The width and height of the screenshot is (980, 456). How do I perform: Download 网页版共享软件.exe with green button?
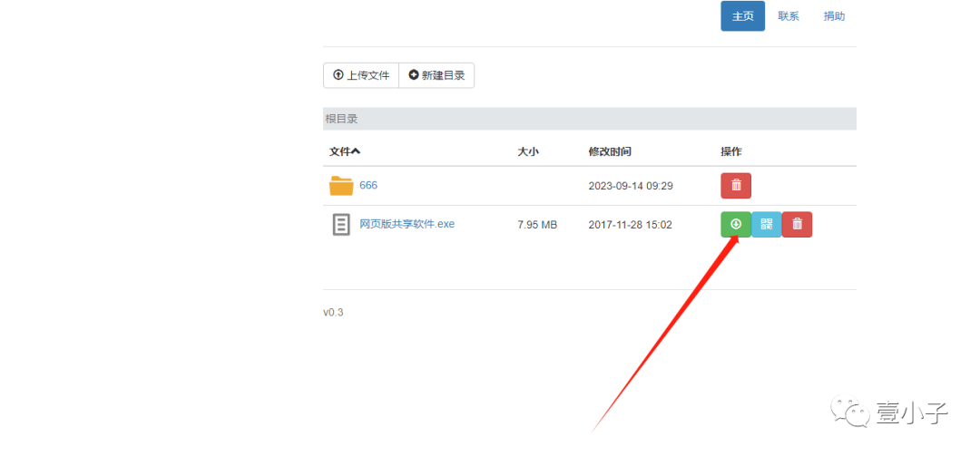[x=736, y=224]
